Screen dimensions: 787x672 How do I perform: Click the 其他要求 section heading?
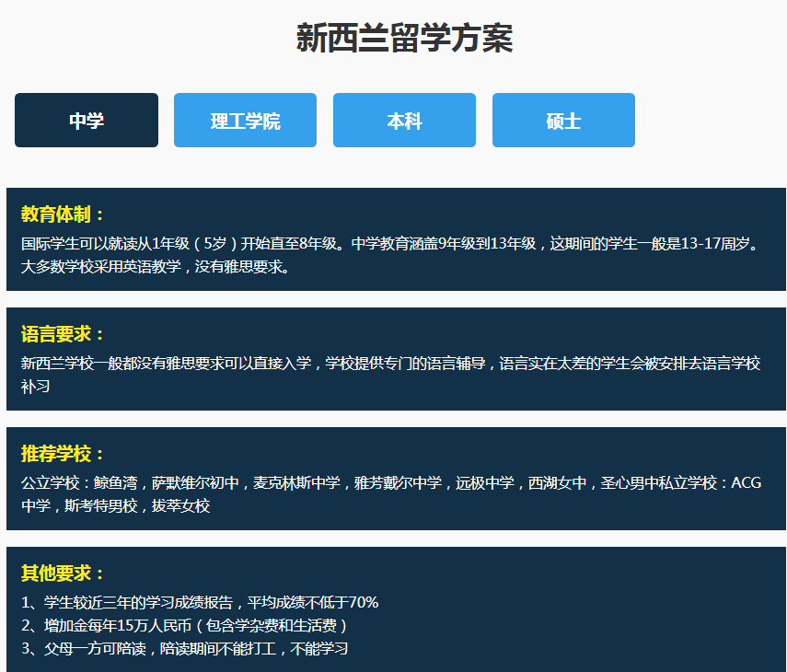click(x=63, y=574)
